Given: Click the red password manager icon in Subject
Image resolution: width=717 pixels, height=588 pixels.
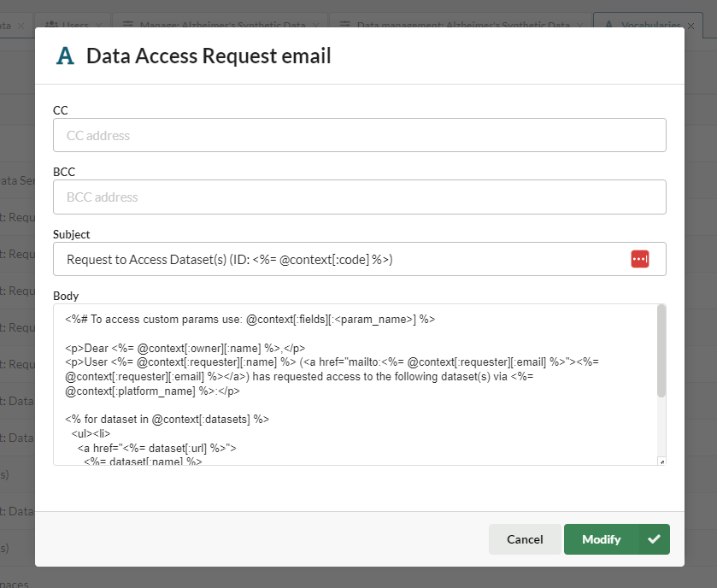Looking at the screenshot, I should [640, 259].
